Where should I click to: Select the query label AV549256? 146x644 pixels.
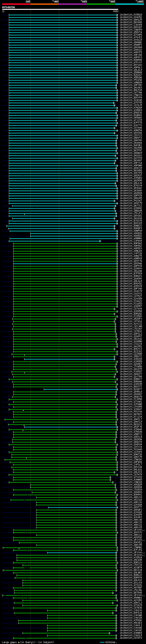[8, 8]
